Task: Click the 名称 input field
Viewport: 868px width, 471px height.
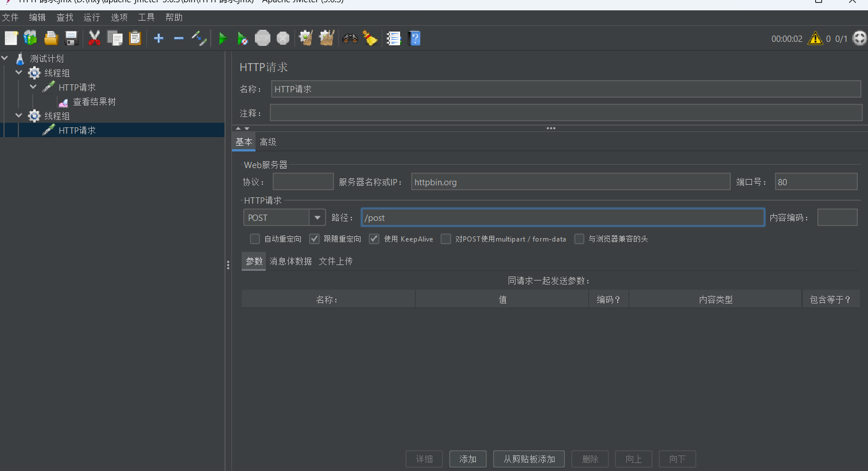Action: click(x=566, y=89)
